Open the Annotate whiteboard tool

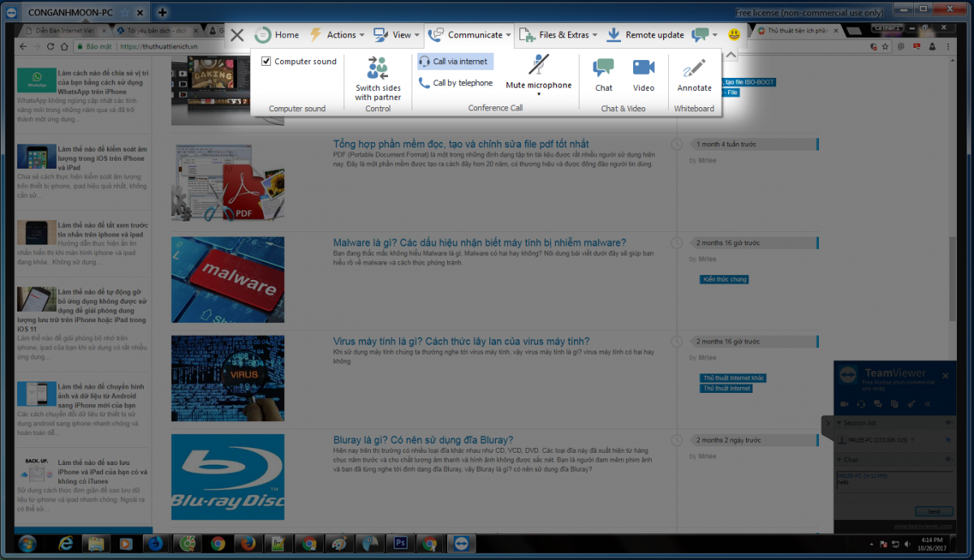click(x=694, y=75)
